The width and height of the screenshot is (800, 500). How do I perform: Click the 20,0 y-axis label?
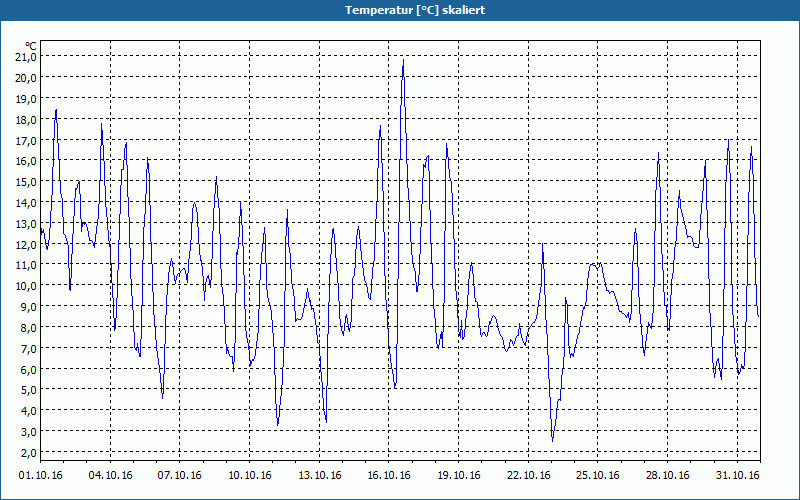pos(27,78)
